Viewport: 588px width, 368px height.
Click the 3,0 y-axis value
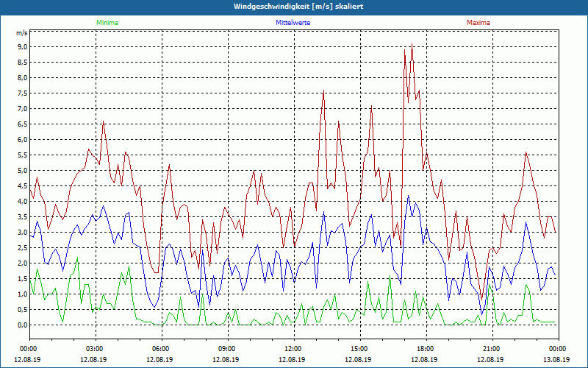(23, 233)
